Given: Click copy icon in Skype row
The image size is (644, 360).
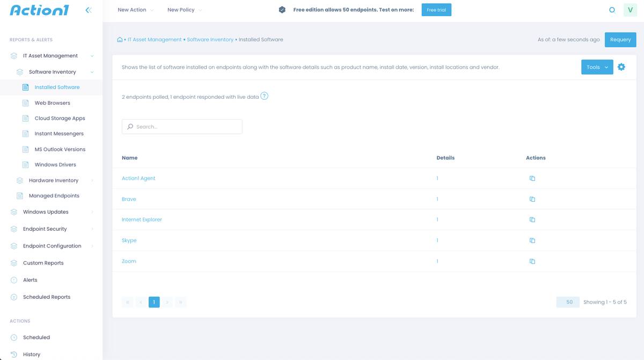Looking at the screenshot, I should (x=532, y=240).
